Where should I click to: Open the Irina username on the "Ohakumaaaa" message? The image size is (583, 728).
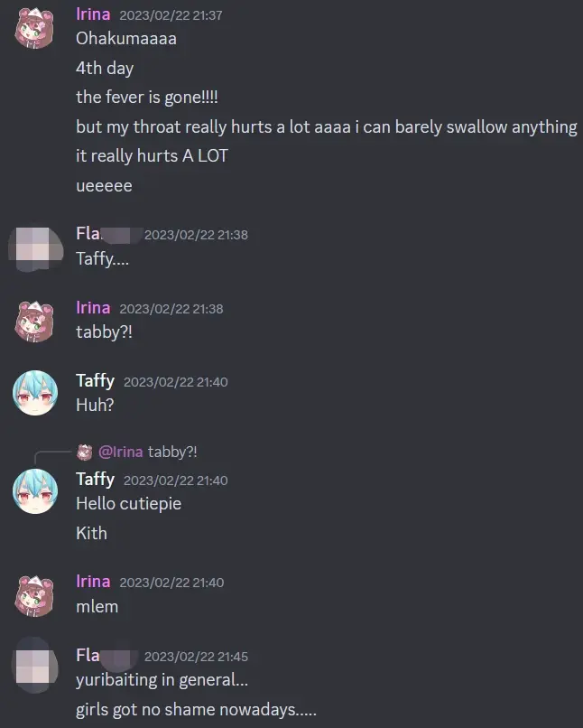tap(93, 14)
